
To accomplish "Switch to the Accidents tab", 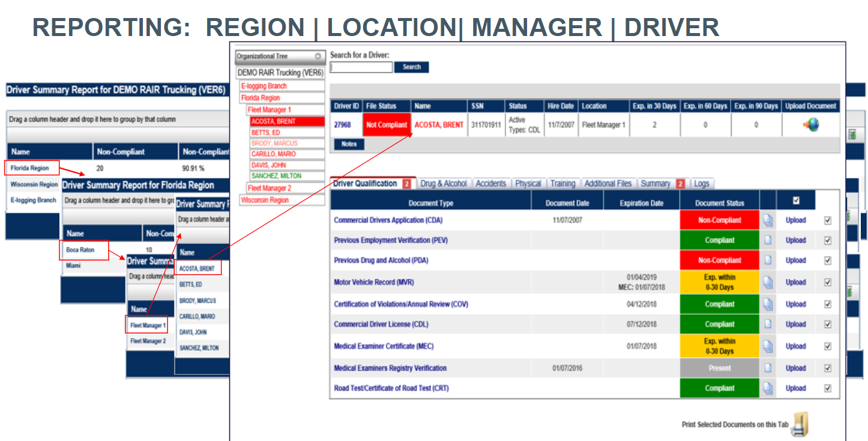I will [491, 184].
